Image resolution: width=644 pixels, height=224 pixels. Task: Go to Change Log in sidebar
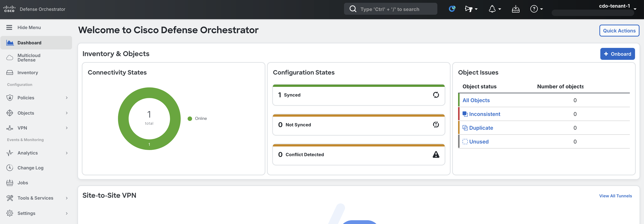coord(30,168)
